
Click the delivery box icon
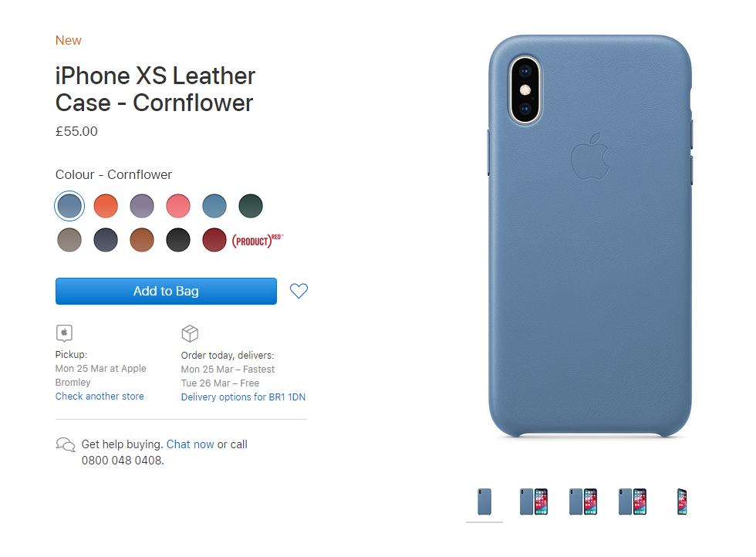coord(190,333)
